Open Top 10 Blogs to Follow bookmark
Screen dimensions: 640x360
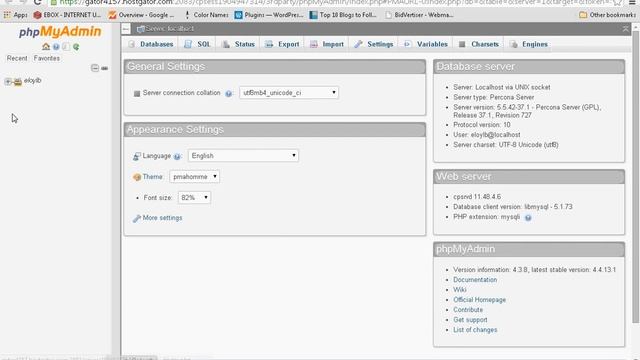coord(343,15)
